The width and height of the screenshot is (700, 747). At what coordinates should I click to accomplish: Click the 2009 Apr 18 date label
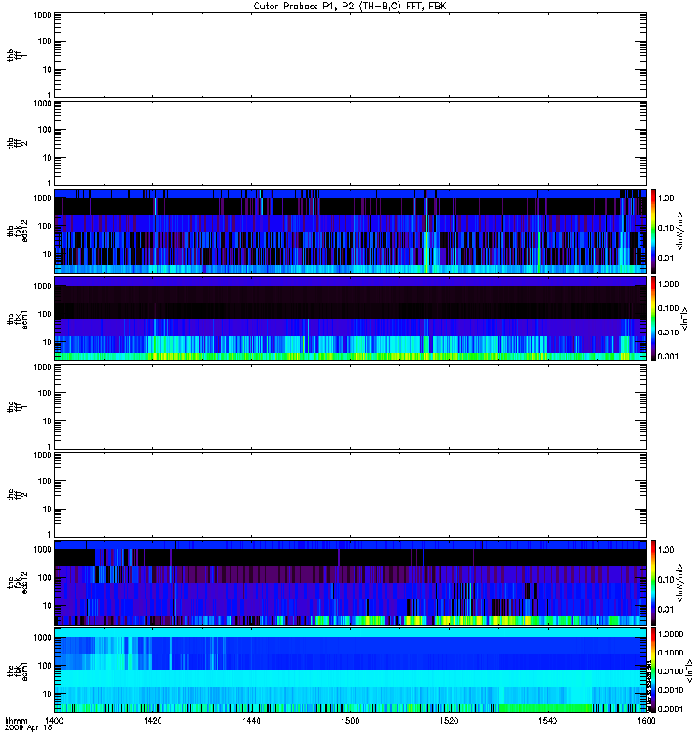coord(29,728)
